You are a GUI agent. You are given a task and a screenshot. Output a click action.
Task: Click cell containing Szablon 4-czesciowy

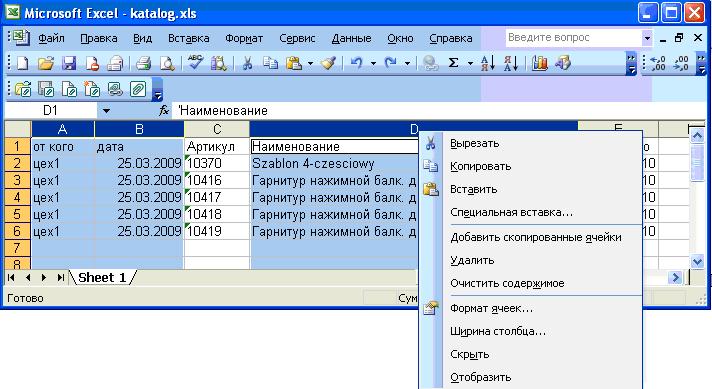pos(334,163)
